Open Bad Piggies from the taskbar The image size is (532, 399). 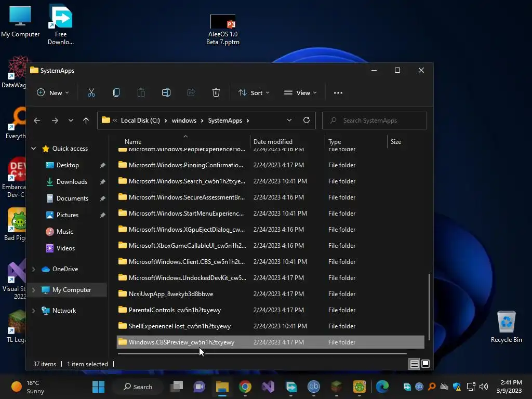(360, 387)
